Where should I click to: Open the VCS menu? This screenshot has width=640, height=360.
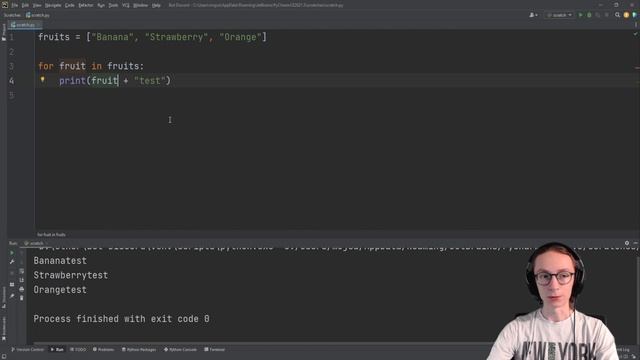click(126, 5)
